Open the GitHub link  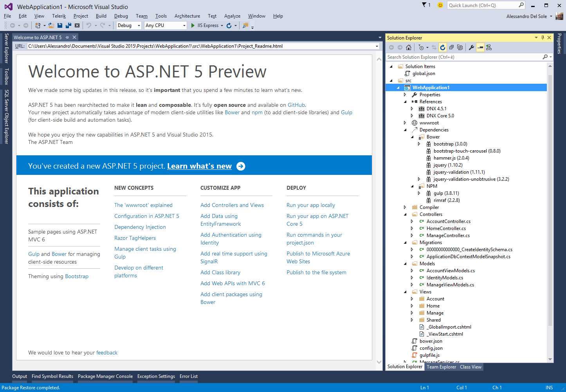(x=296, y=105)
